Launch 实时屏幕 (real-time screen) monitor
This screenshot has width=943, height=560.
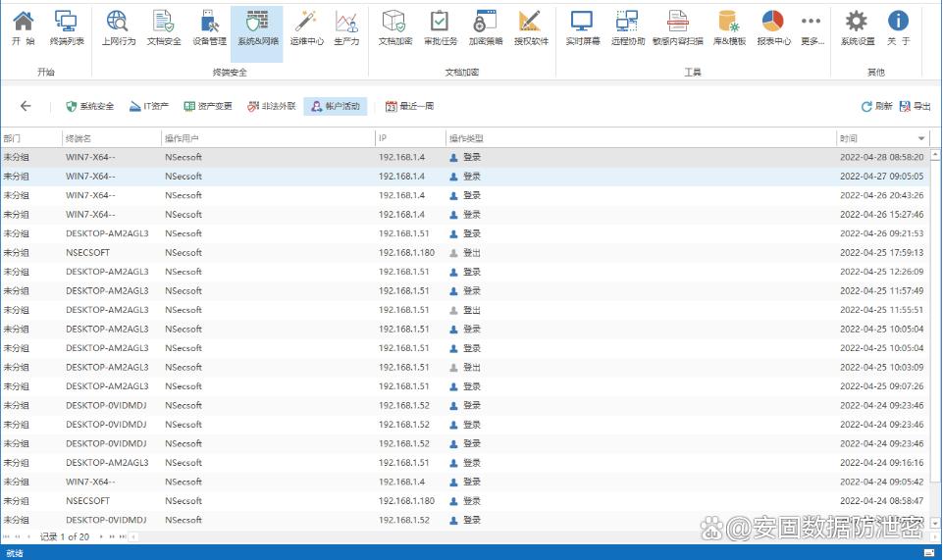(583, 27)
